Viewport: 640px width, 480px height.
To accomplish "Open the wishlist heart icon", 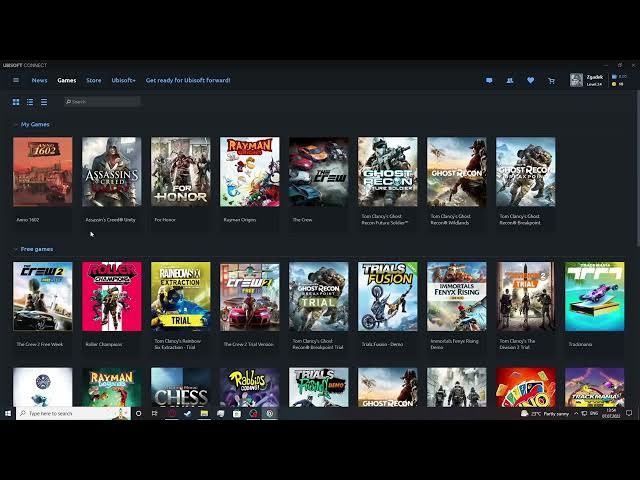I will 531,80.
